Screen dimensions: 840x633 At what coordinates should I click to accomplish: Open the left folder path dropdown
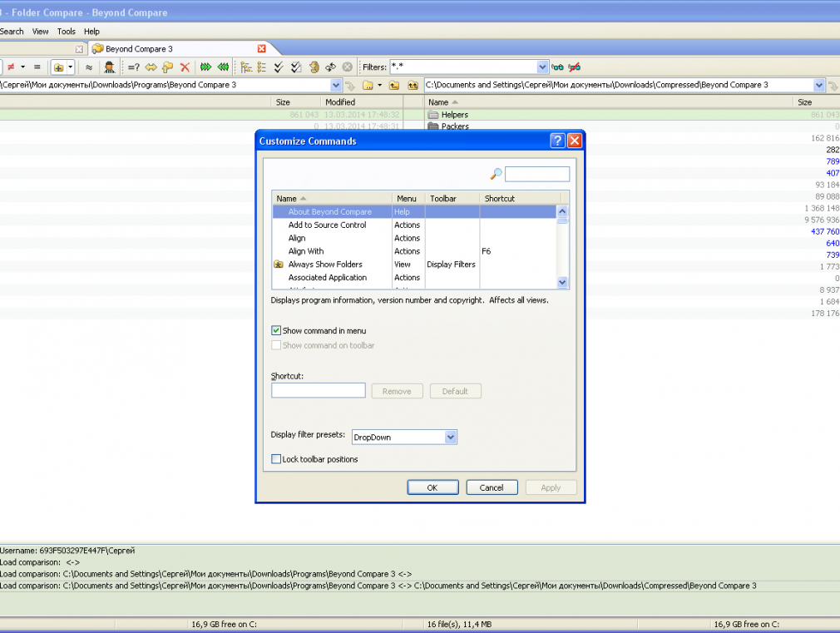pos(336,85)
